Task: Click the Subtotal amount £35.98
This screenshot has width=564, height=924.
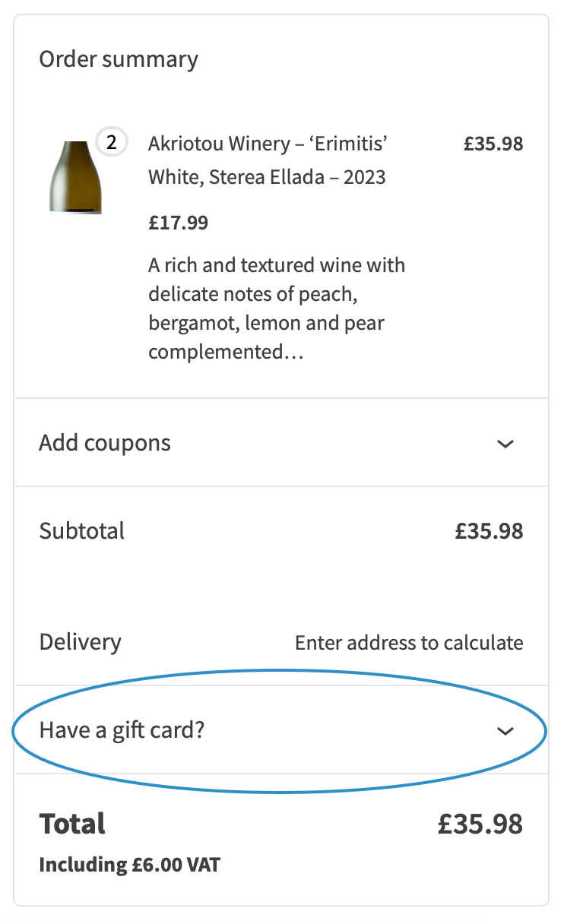Action: [x=489, y=530]
